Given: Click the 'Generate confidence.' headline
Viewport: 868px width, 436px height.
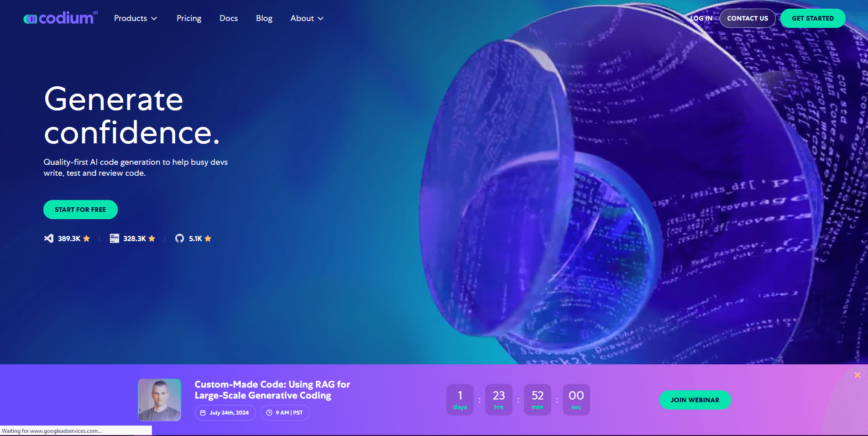Looking at the screenshot, I should [x=132, y=116].
